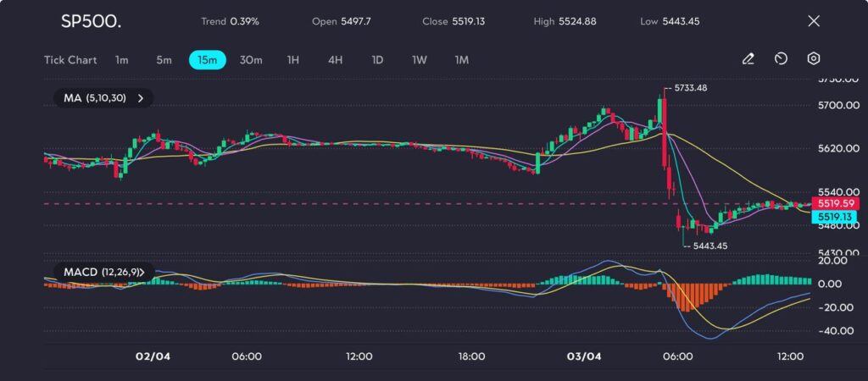Click the SP500. symbol title

pos(91,21)
